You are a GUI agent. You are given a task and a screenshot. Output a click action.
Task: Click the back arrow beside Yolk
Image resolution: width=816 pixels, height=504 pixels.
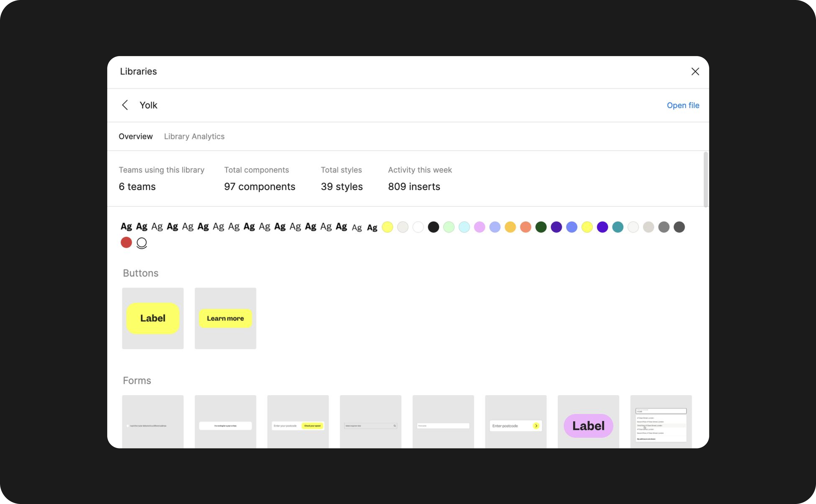(125, 105)
